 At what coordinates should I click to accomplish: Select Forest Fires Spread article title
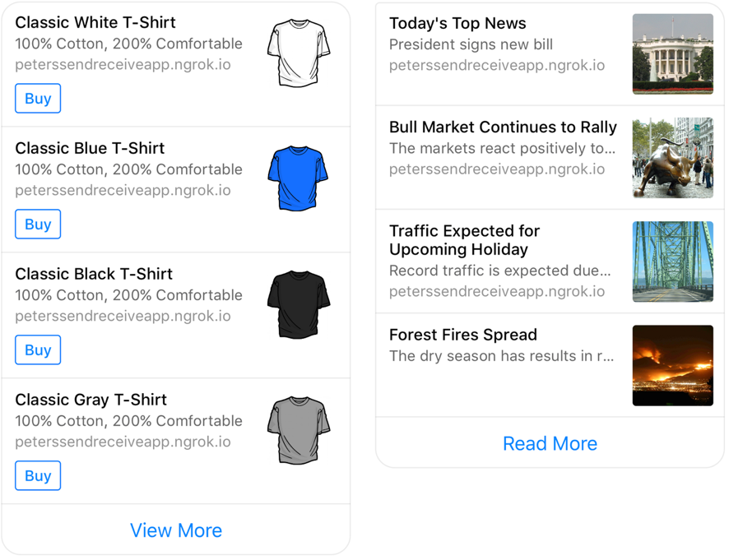[463, 334]
